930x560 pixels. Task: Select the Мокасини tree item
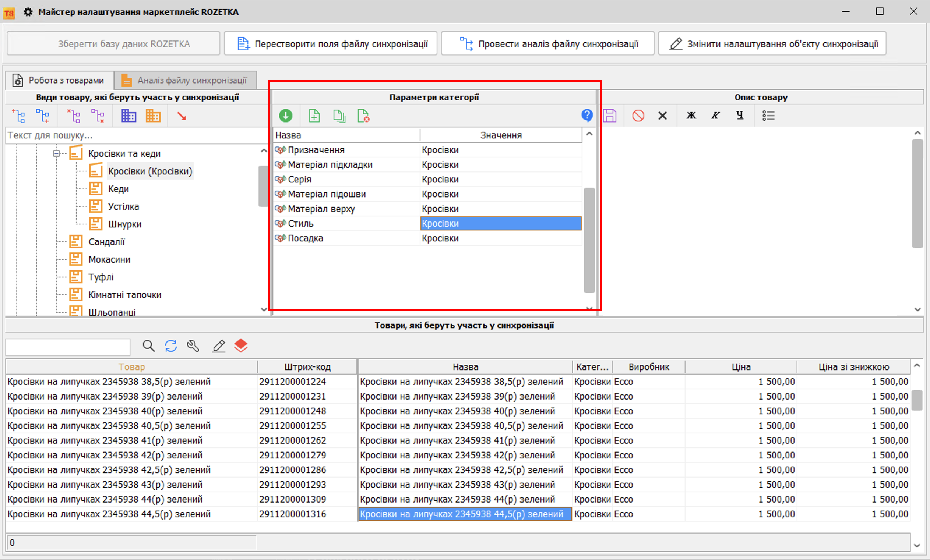(109, 259)
